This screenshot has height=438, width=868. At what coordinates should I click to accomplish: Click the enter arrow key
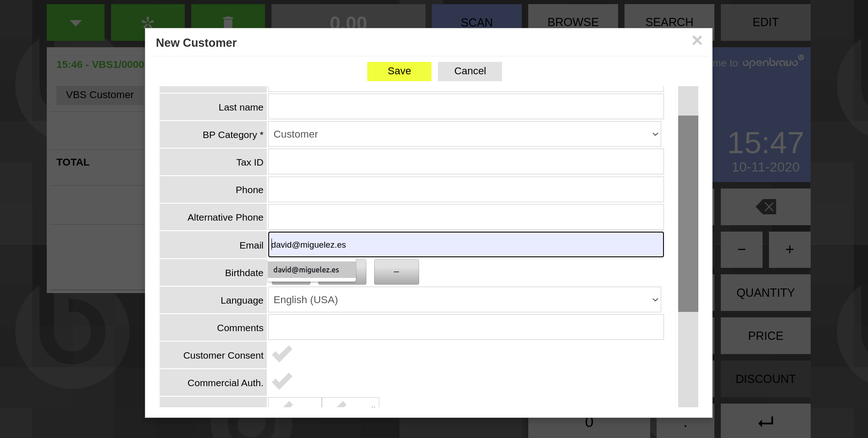tap(765, 422)
